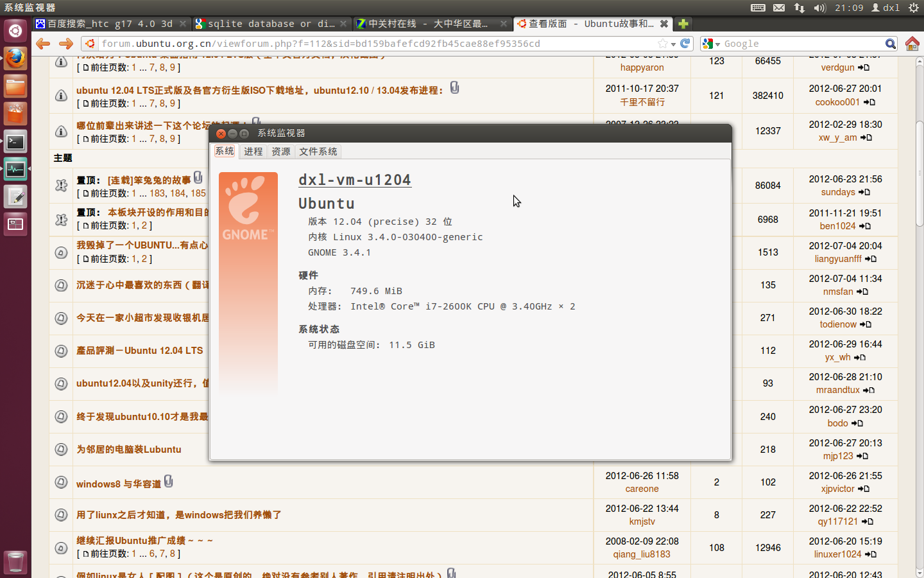Click the Firefox back arrow
The height and width of the screenshot is (578, 924).
[x=43, y=44]
